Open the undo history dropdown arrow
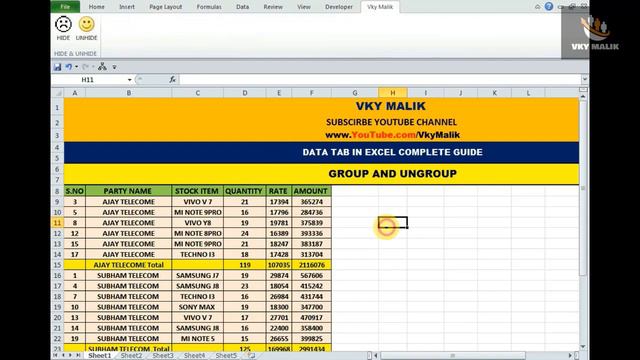 [76, 67]
